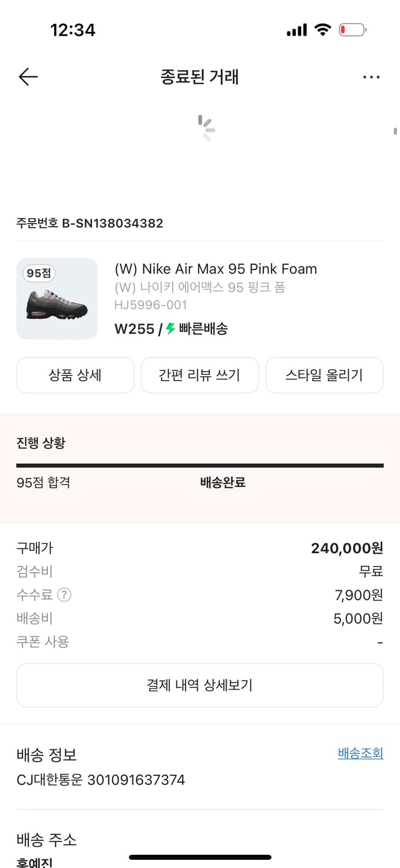Tap the 배송완료 status label
The height and width of the screenshot is (868, 400).
click(223, 483)
